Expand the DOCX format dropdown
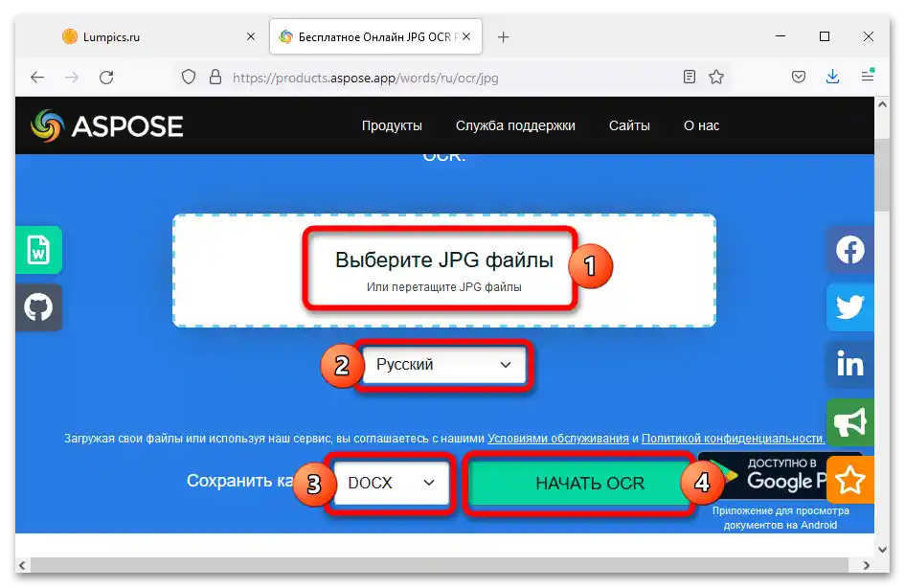The height and width of the screenshot is (588, 905). coord(392,483)
